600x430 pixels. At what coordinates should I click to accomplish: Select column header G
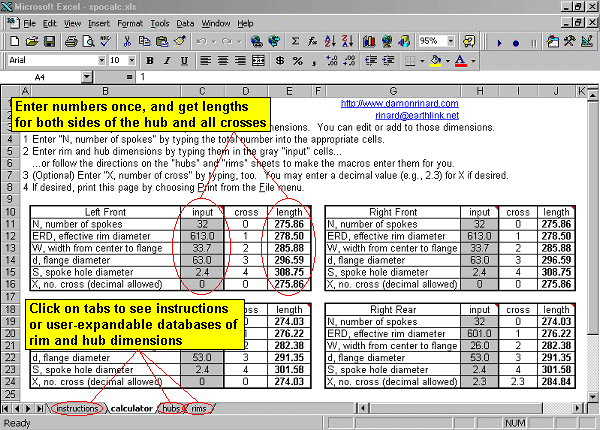click(393, 91)
